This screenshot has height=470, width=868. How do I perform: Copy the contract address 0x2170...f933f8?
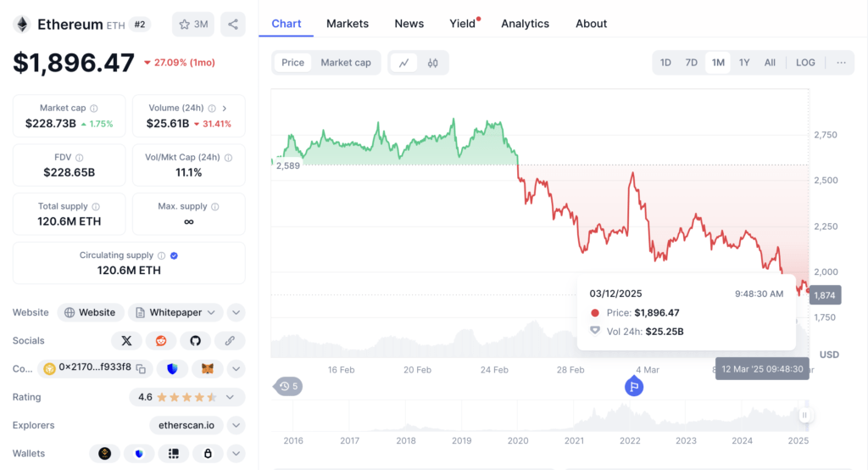click(142, 369)
